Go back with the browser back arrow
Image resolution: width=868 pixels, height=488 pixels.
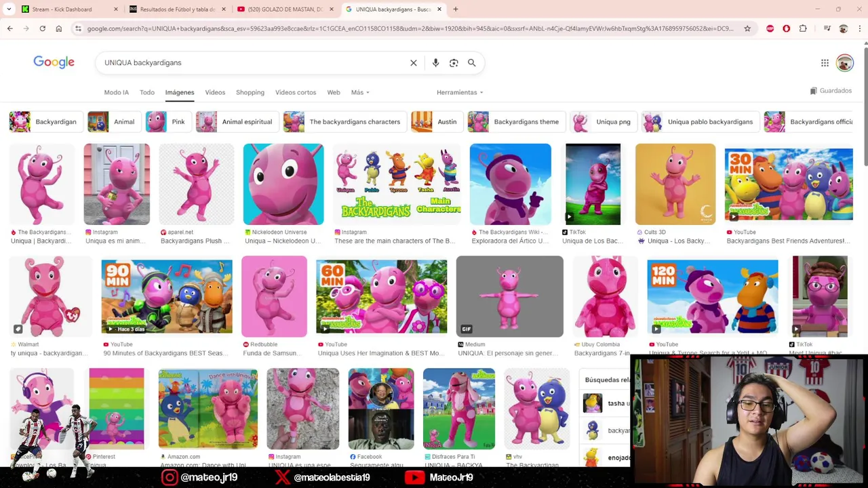(10, 28)
